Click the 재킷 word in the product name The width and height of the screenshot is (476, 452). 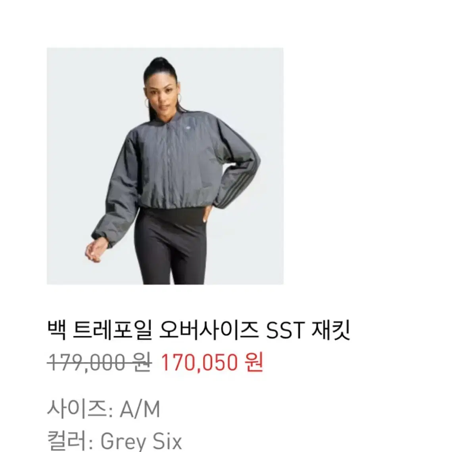[x=331, y=330]
